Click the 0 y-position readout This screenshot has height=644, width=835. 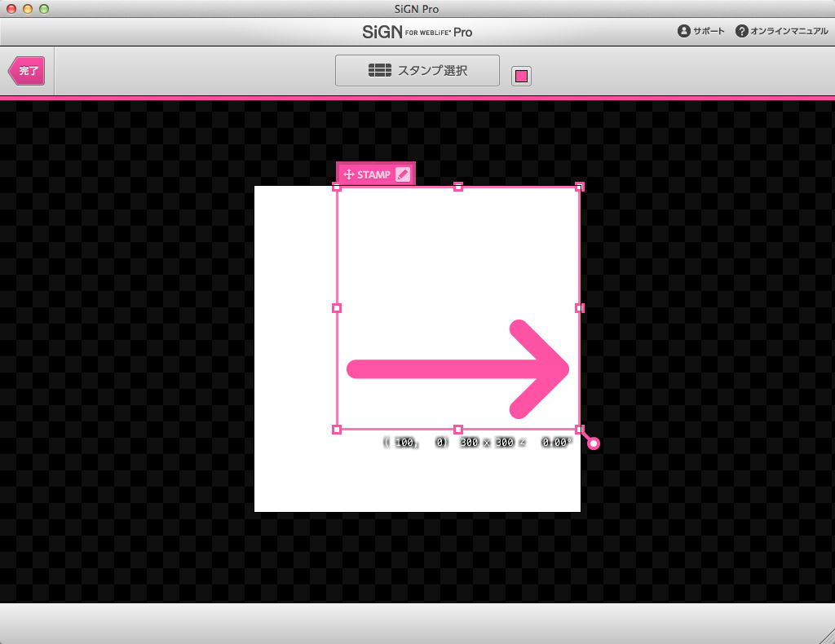pyautogui.click(x=440, y=443)
